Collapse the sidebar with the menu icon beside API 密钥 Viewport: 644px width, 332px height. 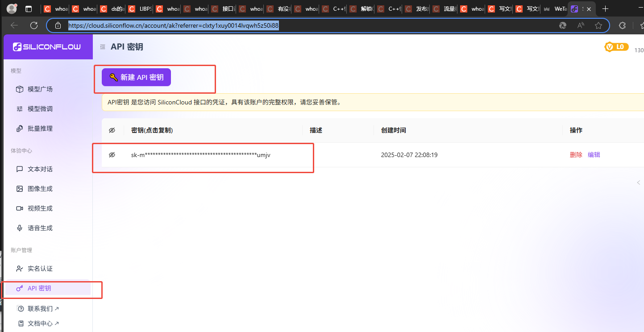point(103,47)
